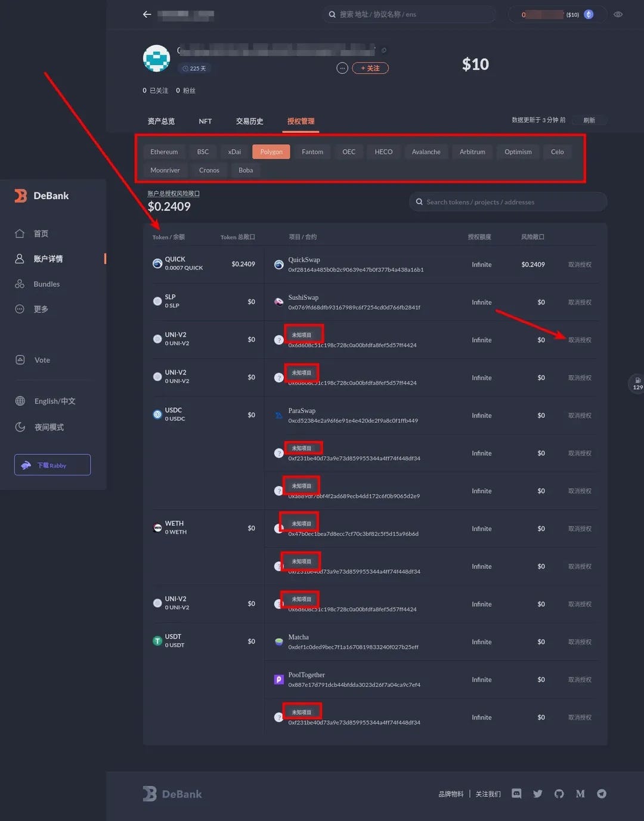Viewport: 644px width, 821px height.
Task: Click the 刷新 refresh button
Action: click(x=589, y=120)
